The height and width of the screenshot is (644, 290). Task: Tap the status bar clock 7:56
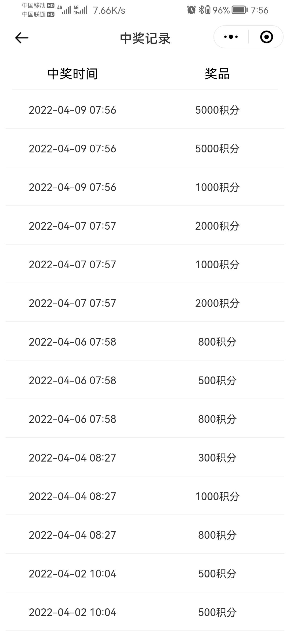[x=259, y=10]
